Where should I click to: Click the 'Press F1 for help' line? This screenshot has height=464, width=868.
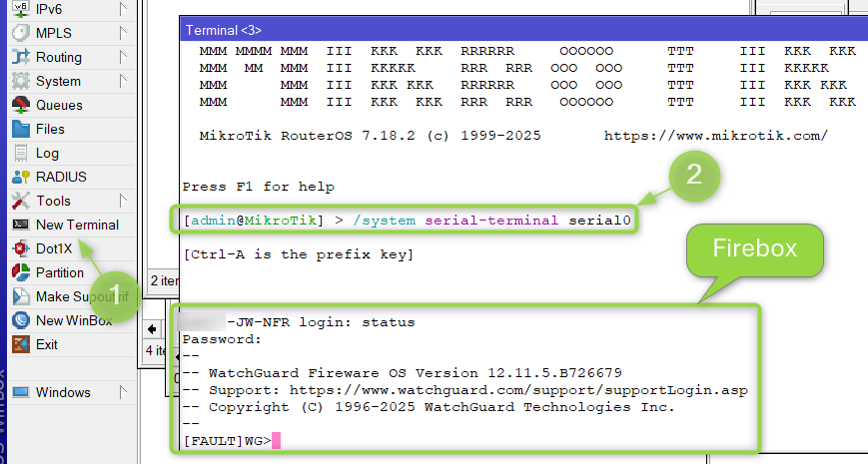(x=259, y=187)
